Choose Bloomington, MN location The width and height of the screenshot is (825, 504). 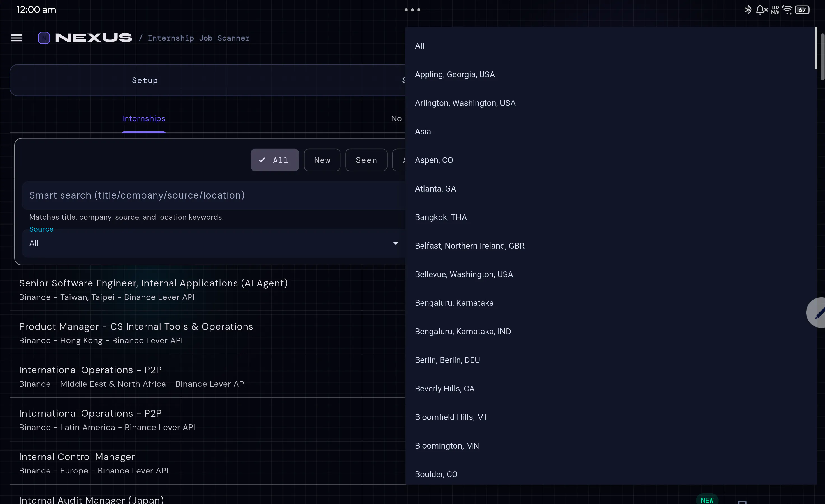point(611,446)
